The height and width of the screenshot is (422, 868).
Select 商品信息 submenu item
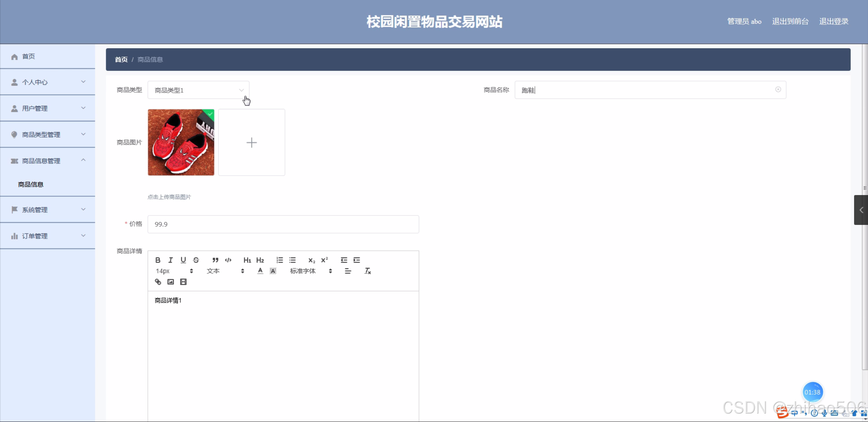point(31,185)
